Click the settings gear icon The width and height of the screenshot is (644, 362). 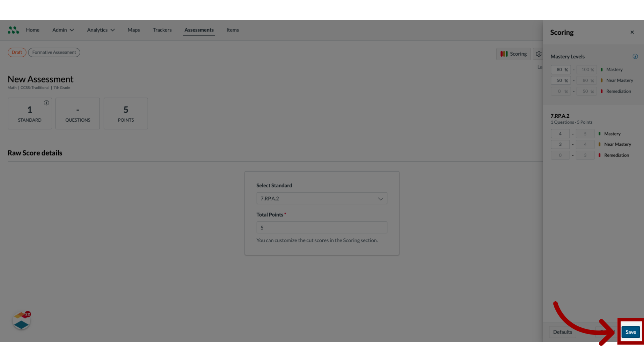pyautogui.click(x=539, y=54)
